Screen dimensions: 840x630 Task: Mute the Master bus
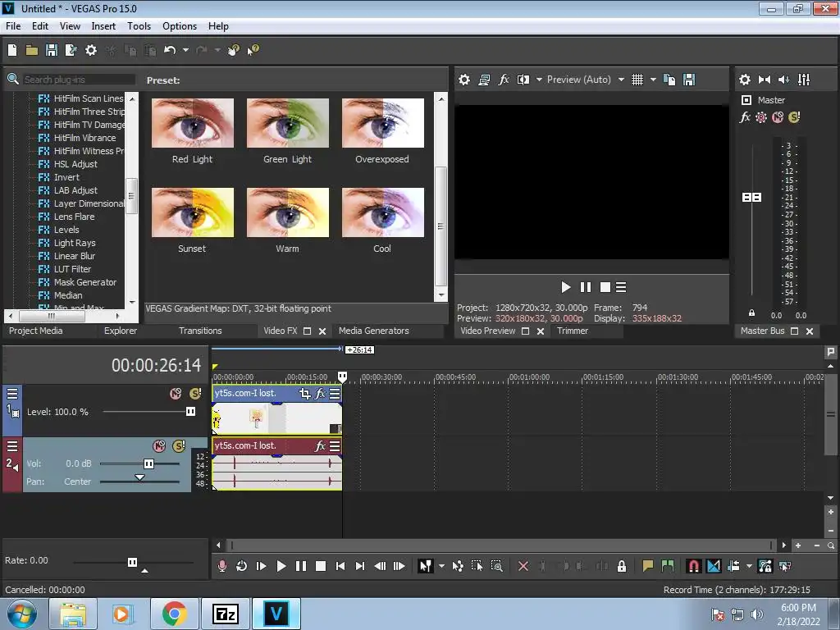click(778, 117)
